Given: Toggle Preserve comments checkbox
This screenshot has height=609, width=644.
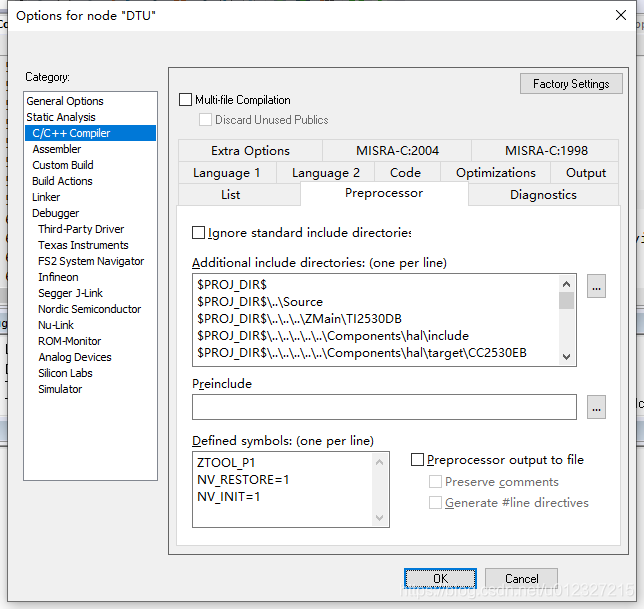Looking at the screenshot, I should (435, 481).
